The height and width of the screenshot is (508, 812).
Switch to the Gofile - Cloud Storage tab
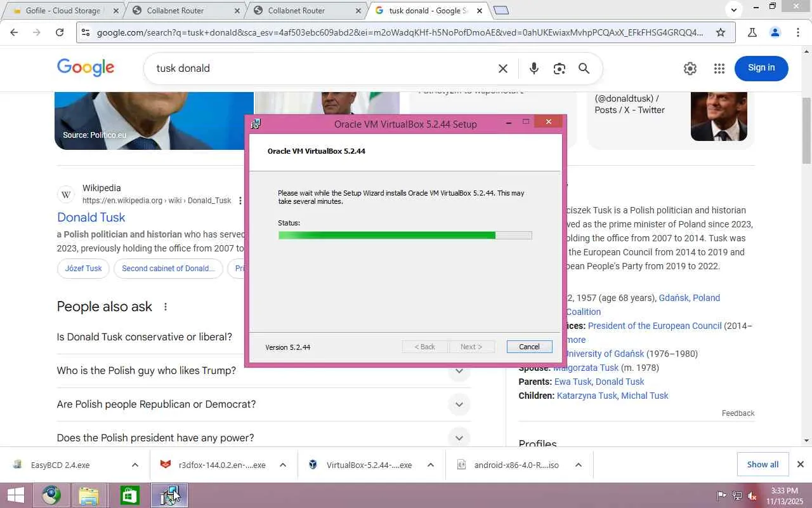point(62,11)
